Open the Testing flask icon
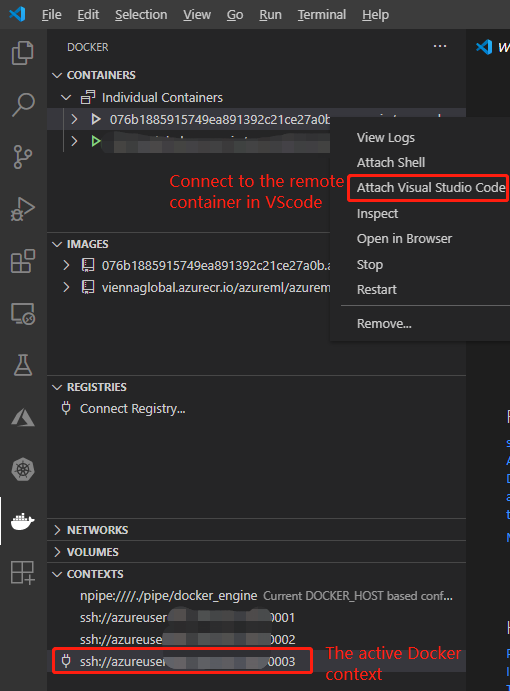Viewport: 510px width, 691px height. [x=22, y=365]
